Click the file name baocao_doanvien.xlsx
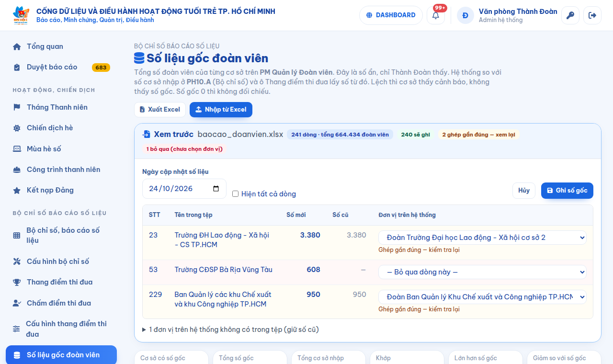Viewport: 613px width, 364px height. (x=240, y=135)
